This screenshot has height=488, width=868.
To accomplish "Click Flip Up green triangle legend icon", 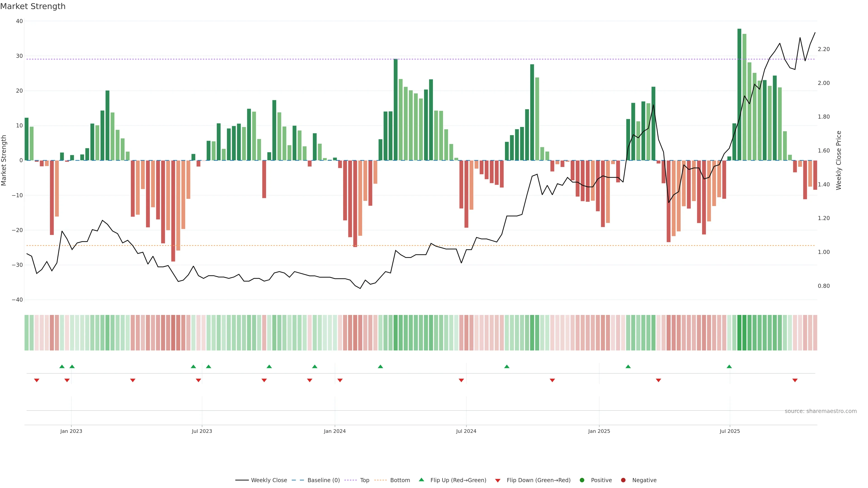I will point(421,480).
